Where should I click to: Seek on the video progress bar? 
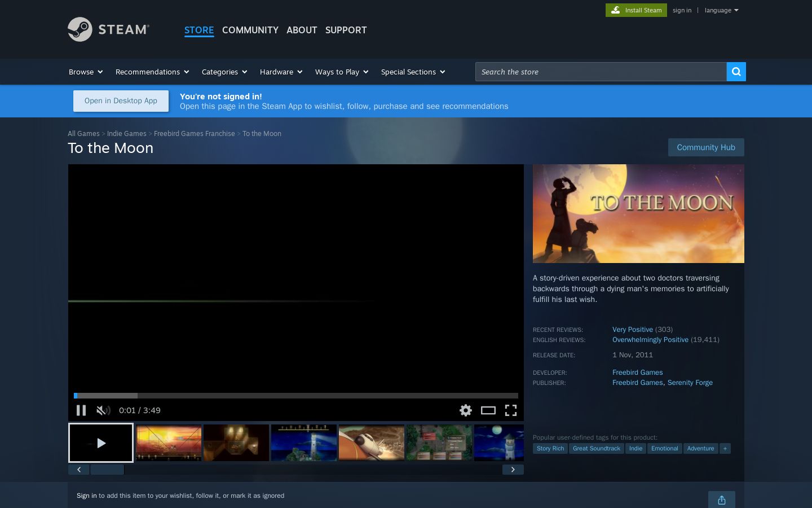(x=296, y=396)
